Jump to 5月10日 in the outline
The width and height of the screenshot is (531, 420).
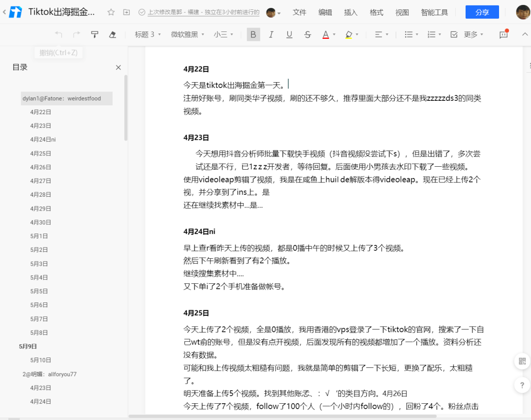(41, 360)
